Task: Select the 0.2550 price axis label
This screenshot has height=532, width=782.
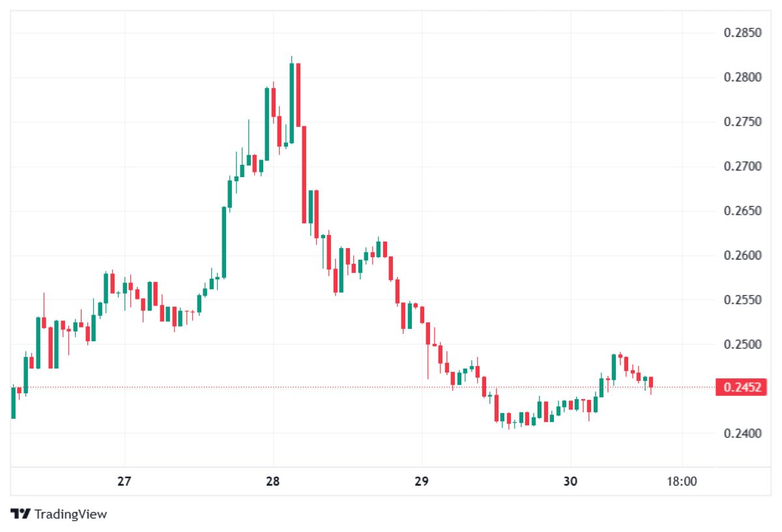Action: (742, 300)
